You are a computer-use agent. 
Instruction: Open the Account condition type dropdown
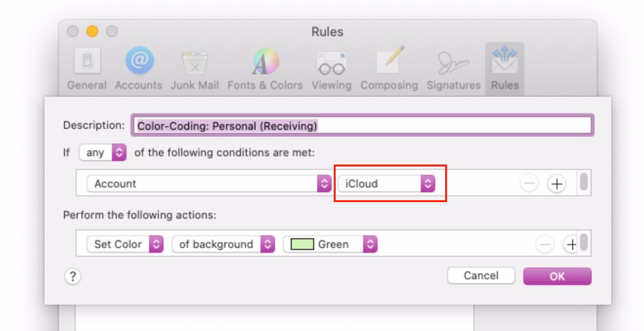(x=209, y=184)
